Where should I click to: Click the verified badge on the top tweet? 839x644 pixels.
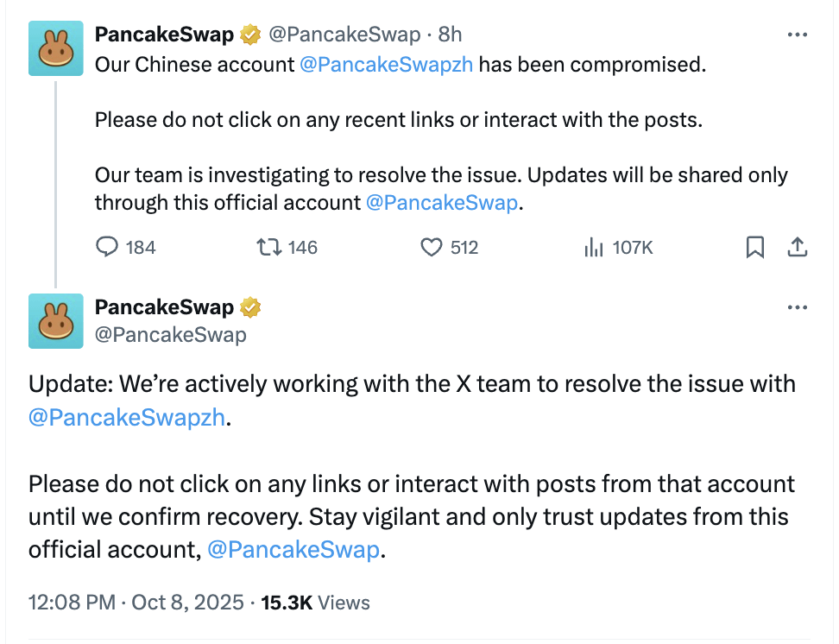(x=251, y=35)
